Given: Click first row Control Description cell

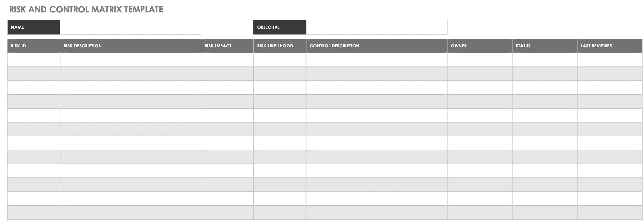Looking at the screenshot, I should [377, 60].
